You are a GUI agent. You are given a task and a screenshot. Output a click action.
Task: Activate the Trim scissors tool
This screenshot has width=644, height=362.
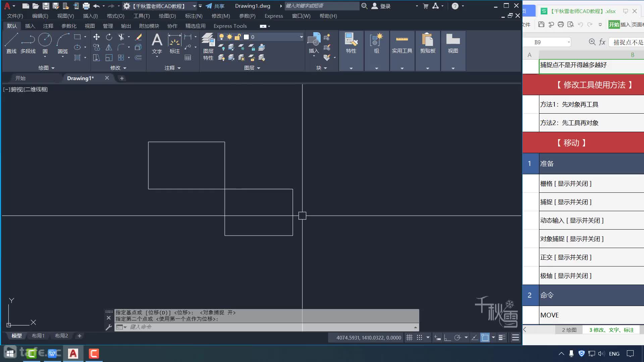pyautogui.click(x=121, y=37)
